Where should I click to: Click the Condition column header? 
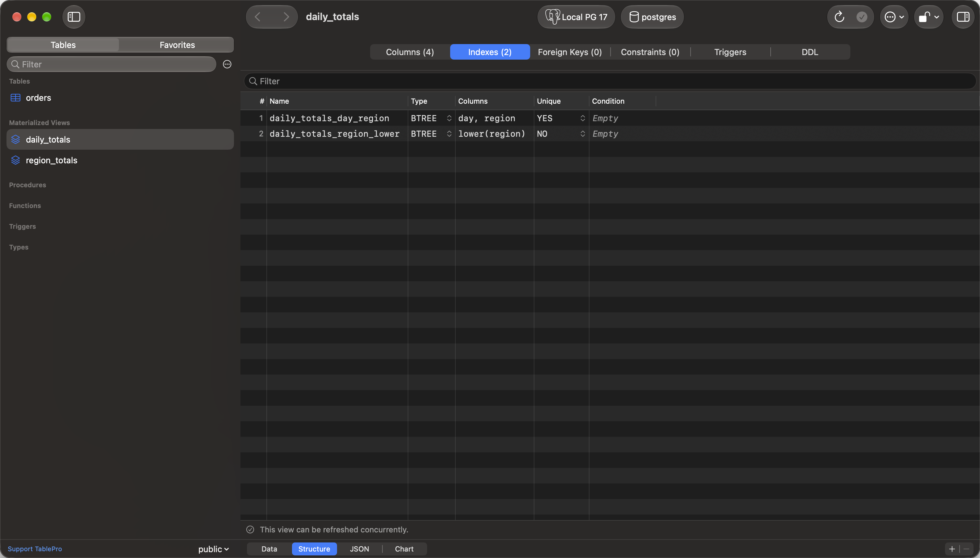(x=622, y=101)
